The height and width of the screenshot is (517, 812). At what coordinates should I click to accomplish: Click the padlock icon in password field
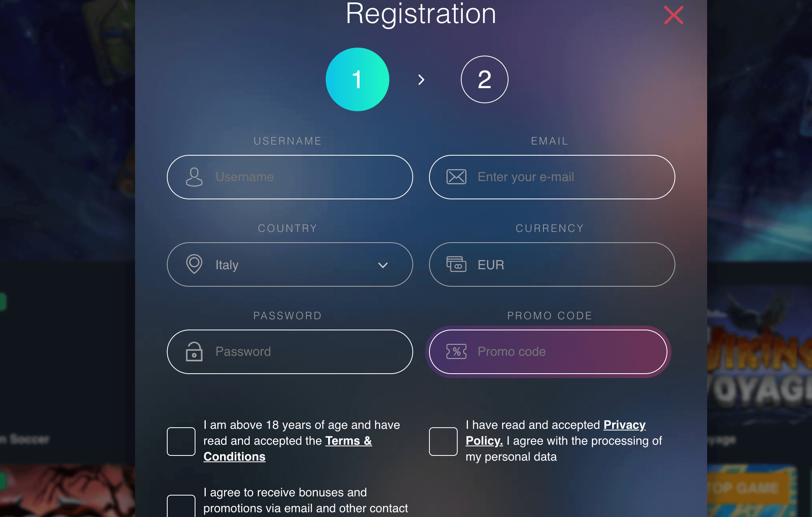coord(194,351)
